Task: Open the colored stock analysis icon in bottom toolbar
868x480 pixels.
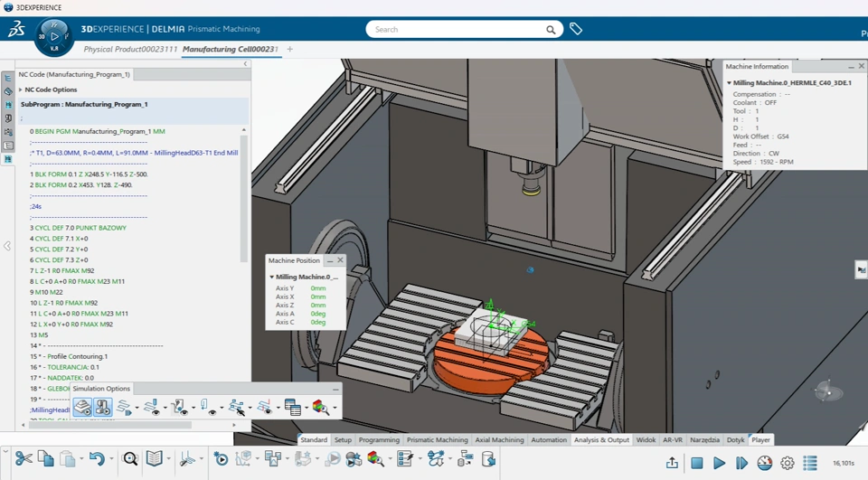Action: point(376,459)
